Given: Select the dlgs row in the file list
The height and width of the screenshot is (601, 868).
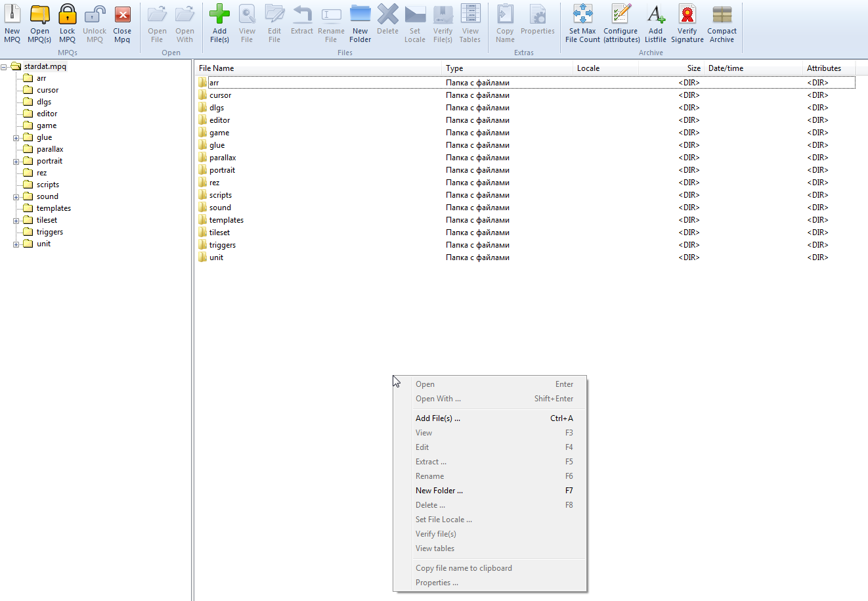Looking at the screenshot, I should pyautogui.click(x=525, y=108).
